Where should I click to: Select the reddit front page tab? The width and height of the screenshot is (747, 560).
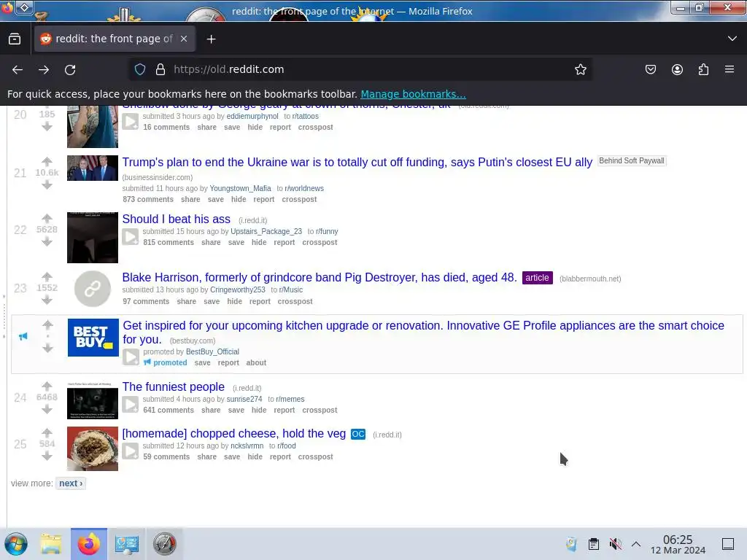115,39
